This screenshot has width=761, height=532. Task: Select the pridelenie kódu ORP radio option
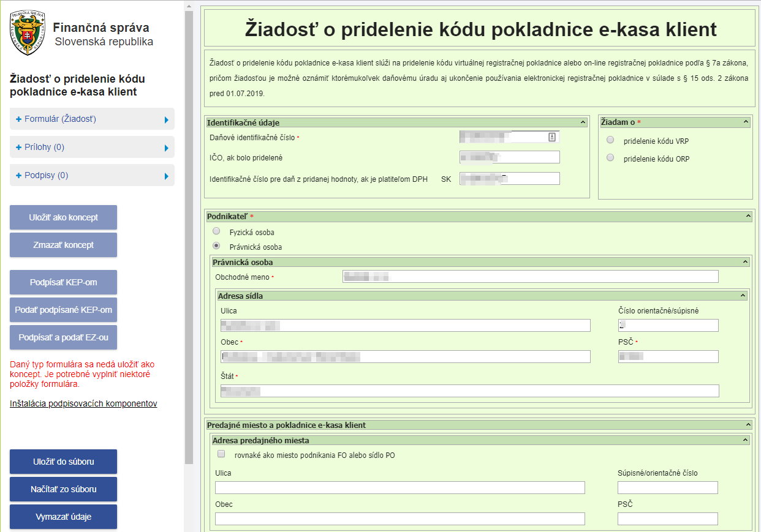(610, 158)
